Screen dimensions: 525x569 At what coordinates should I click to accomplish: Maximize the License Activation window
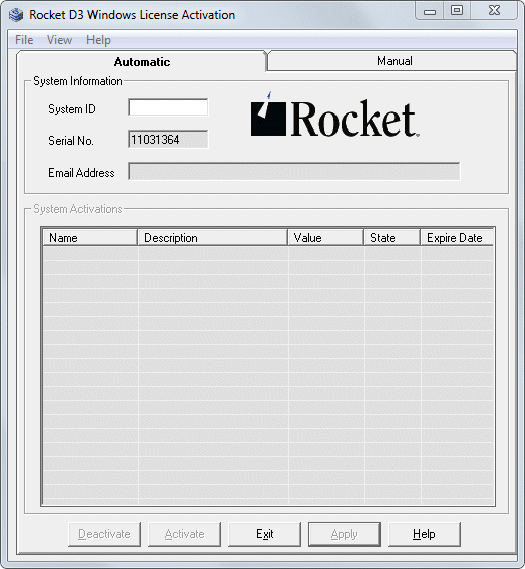pyautogui.click(x=457, y=11)
